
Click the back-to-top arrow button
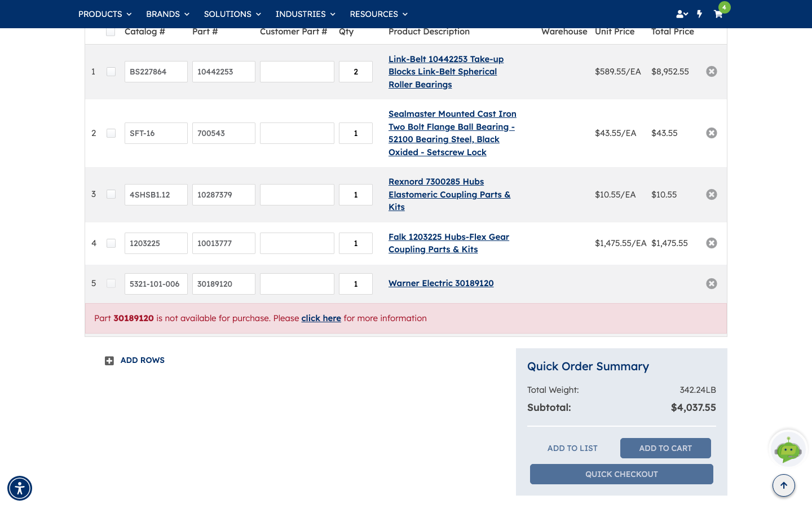click(784, 485)
